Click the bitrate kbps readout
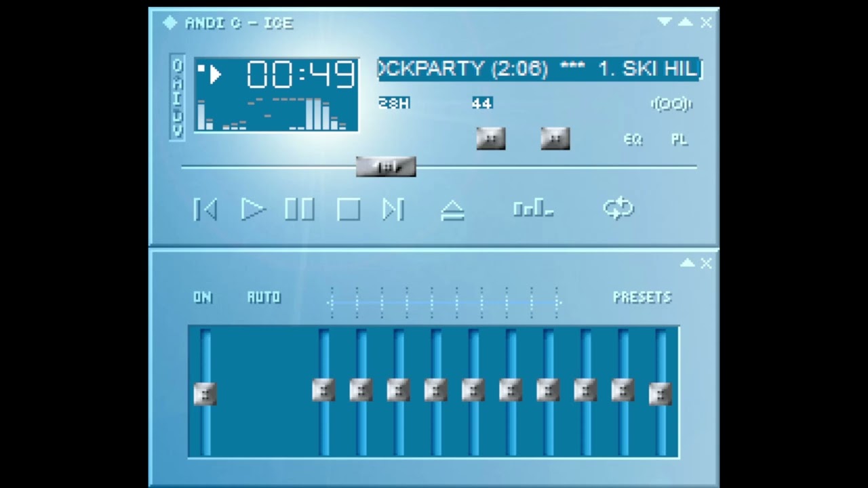Viewport: 868px width, 488px height. pos(394,104)
